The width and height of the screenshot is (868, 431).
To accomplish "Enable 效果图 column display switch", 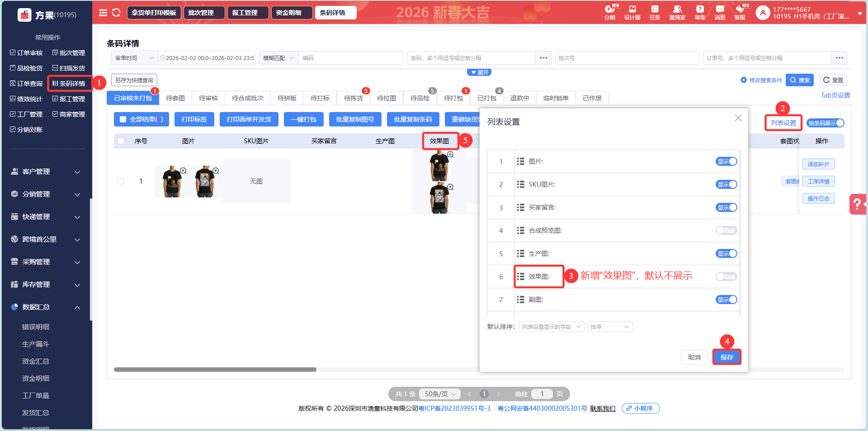I will click(726, 276).
